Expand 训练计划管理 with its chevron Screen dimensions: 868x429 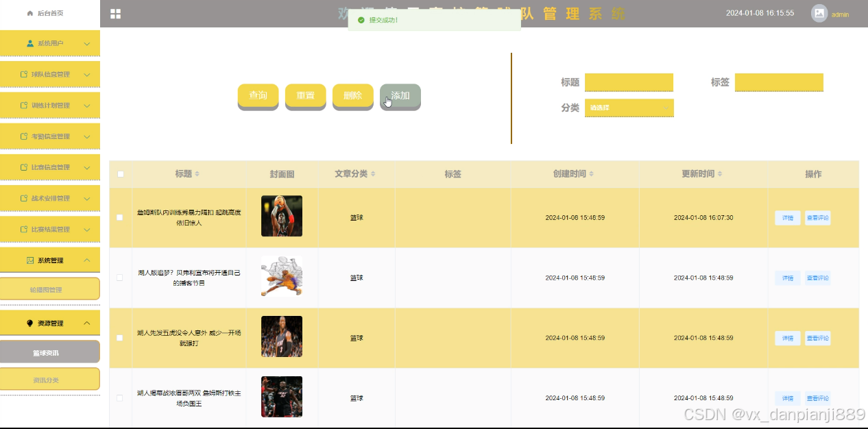[x=87, y=106]
